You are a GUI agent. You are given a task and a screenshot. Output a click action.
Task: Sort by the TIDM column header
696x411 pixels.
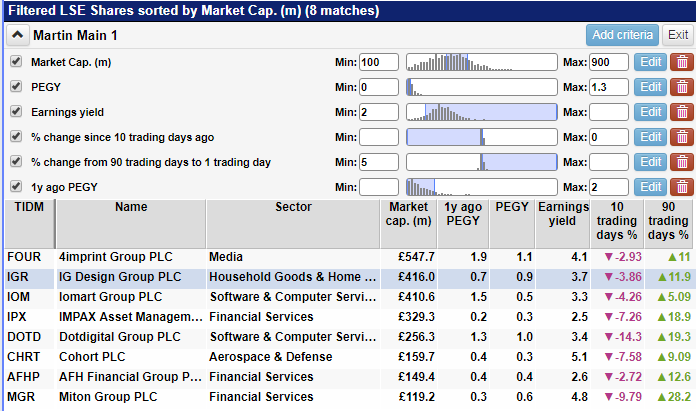[x=29, y=224]
